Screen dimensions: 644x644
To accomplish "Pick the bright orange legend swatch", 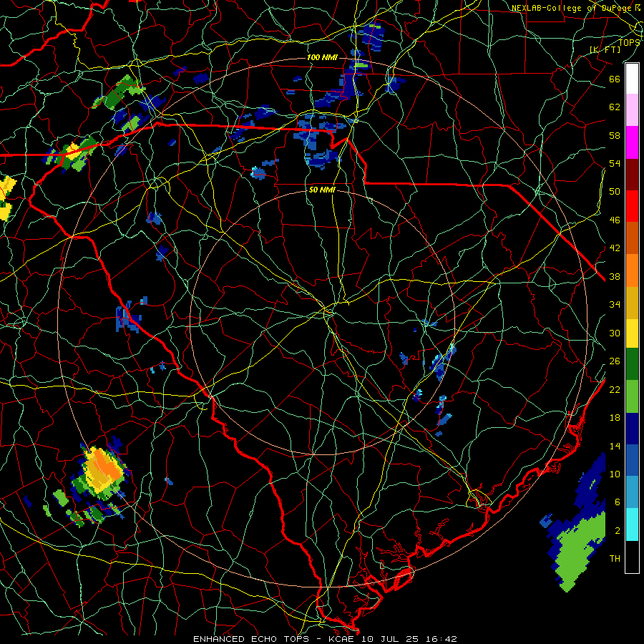I will (632, 270).
